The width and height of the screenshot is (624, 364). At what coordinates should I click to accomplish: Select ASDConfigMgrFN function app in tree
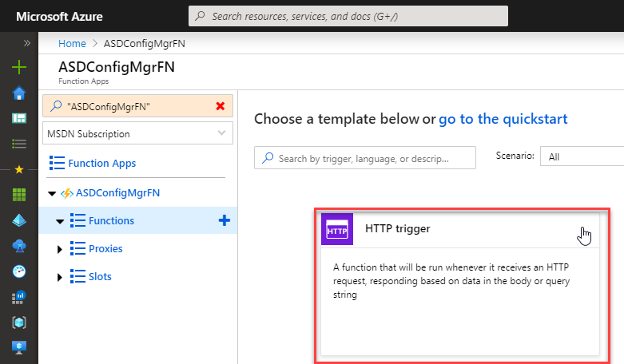[117, 193]
